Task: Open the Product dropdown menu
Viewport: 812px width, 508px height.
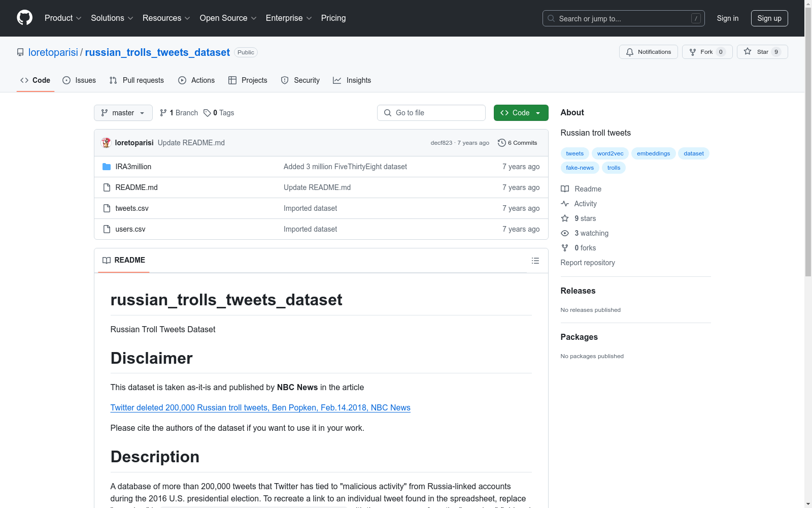Action: pos(63,18)
